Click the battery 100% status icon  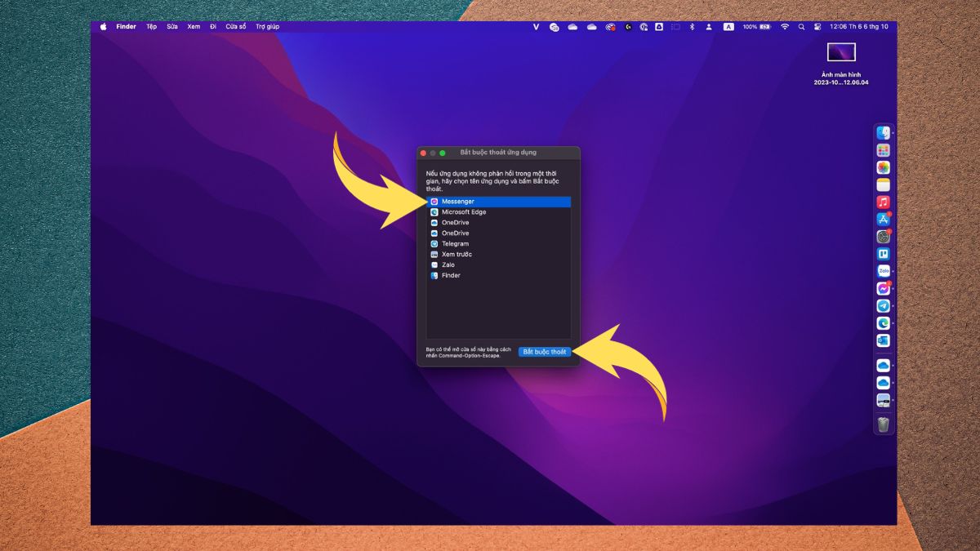tap(757, 27)
